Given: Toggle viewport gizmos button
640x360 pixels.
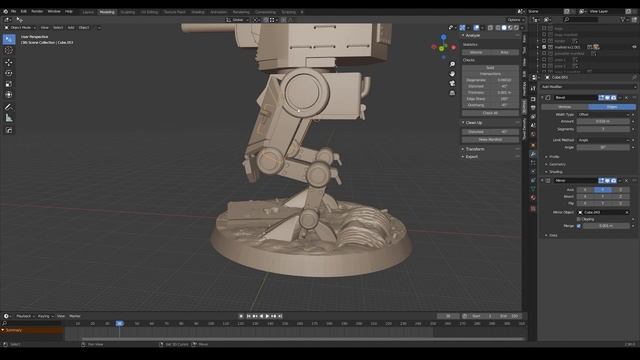Looking at the screenshot, I should click(462, 28).
